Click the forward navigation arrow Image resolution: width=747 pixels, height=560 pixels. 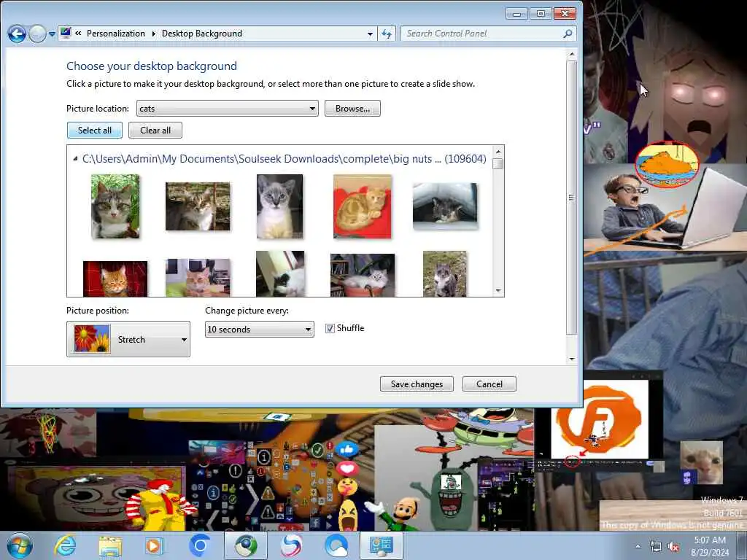(37, 34)
